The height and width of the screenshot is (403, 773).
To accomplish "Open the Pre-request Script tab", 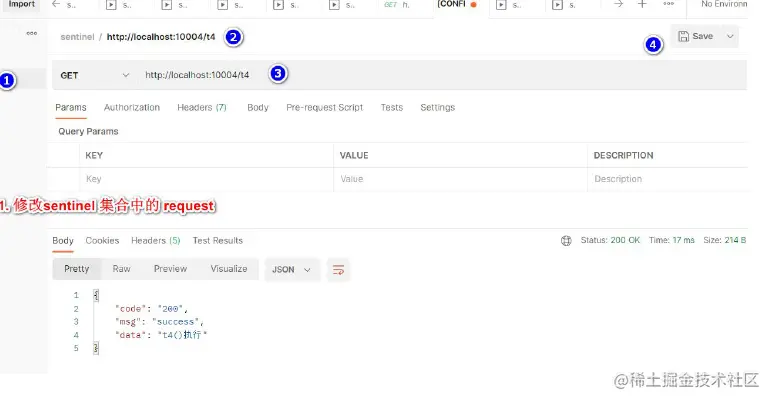I will [324, 108].
